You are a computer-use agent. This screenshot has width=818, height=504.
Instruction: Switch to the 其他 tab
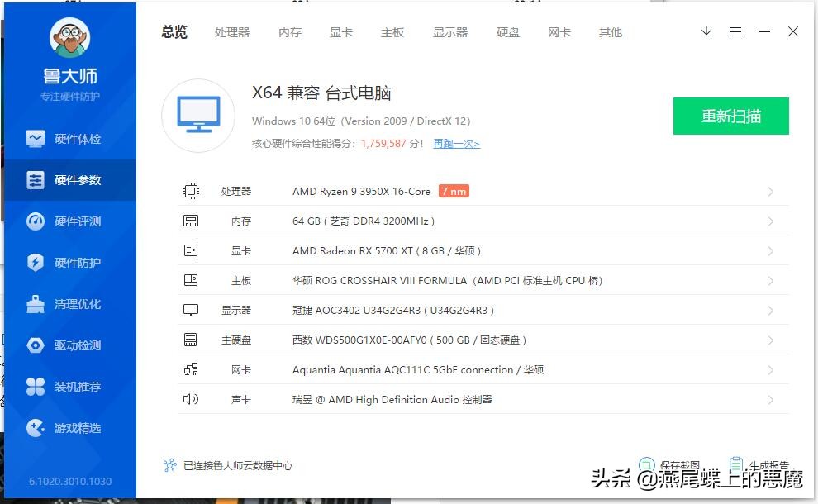(611, 32)
